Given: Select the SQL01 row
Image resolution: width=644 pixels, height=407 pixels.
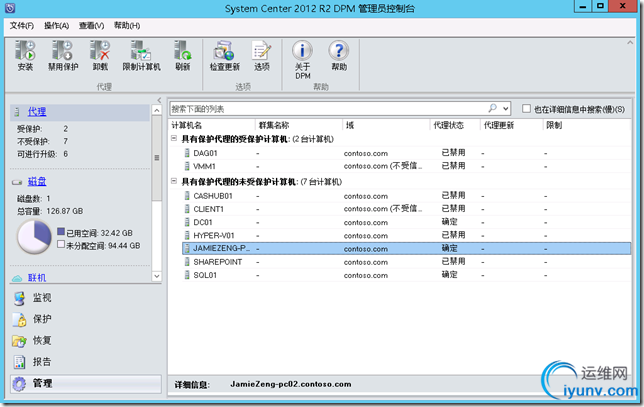Looking at the screenshot, I should (x=407, y=275).
